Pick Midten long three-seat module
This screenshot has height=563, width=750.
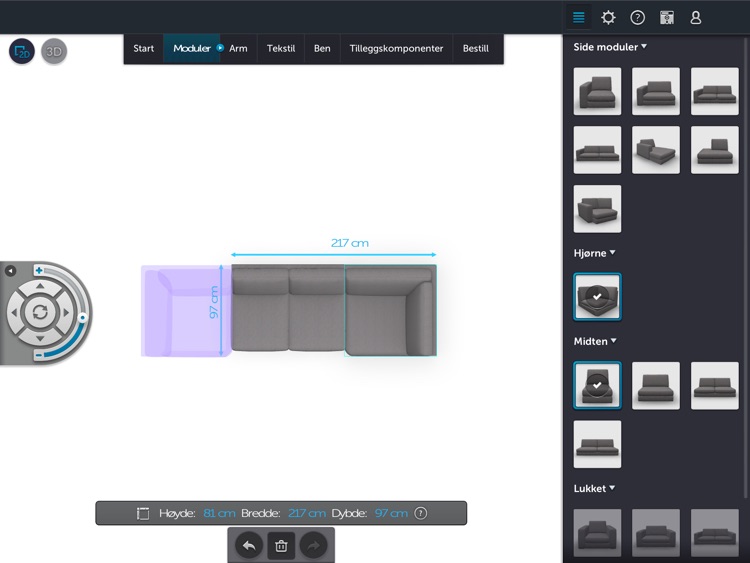pyautogui.click(x=597, y=444)
